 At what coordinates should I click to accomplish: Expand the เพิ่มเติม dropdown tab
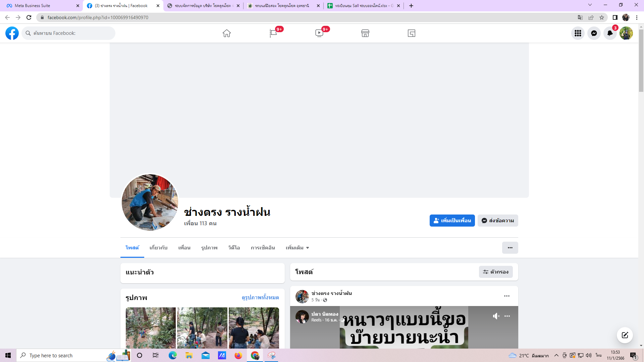(x=297, y=248)
